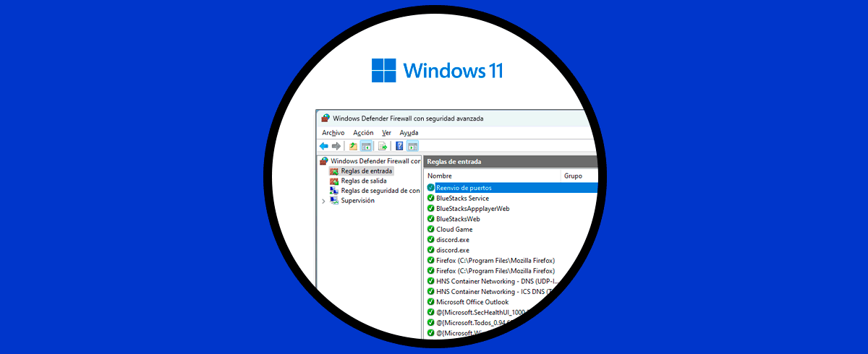Screen dimensions: 868x354
Task: Select the Windows Defender Firewall root tree node
Action: (x=370, y=161)
